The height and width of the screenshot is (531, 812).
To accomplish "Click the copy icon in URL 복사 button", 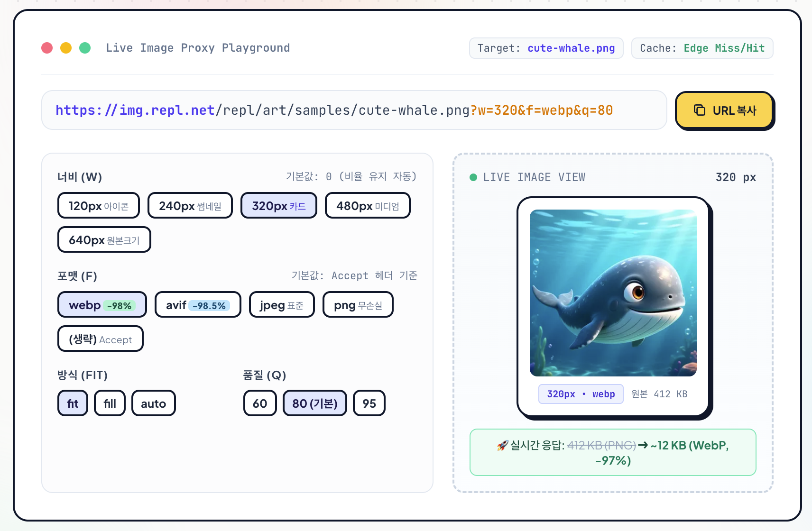I will click(699, 110).
